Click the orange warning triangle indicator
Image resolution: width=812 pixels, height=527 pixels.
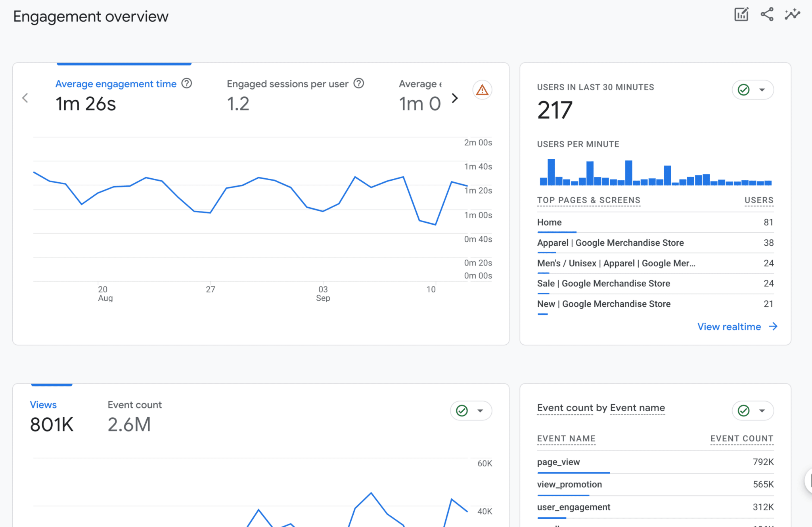click(482, 90)
